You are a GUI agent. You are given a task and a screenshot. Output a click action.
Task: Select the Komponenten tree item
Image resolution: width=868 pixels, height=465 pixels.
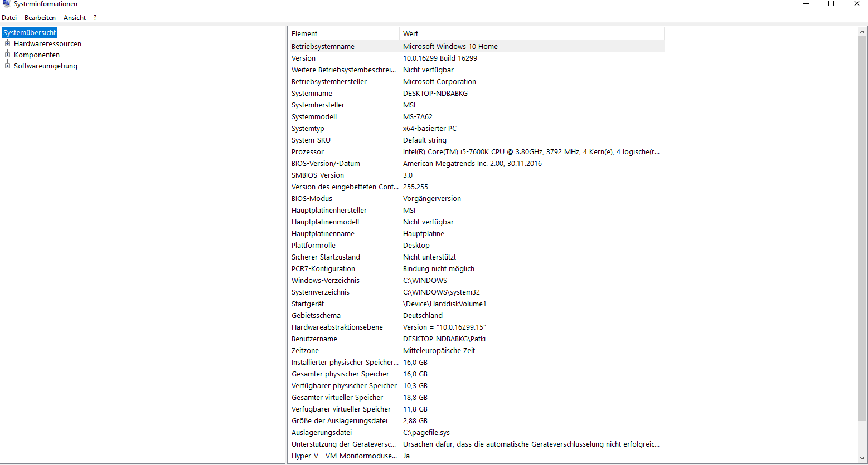[x=37, y=55]
